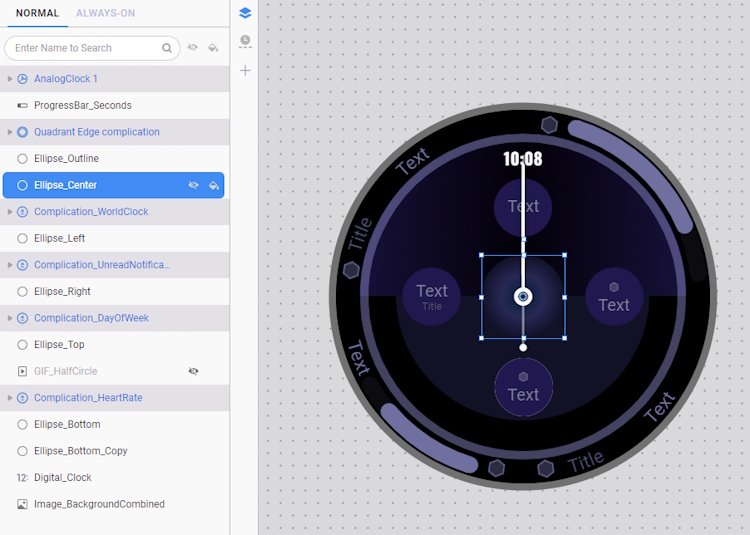Click the magnifier icon in search box
This screenshot has width=750, height=535.
coord(167,48)
